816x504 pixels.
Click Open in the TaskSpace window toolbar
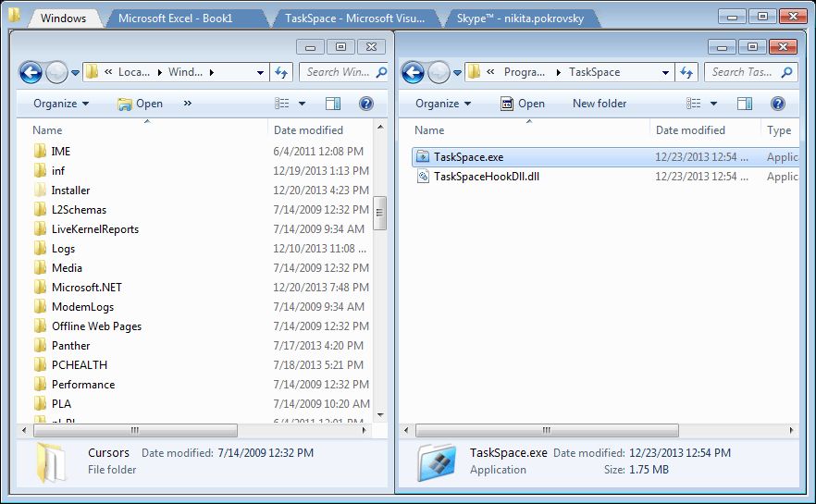[522, 104]
